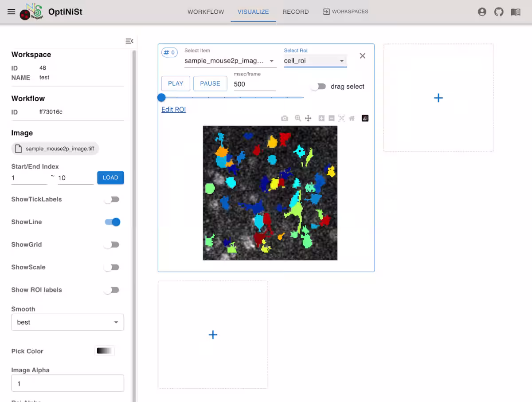
Task: Open the hamburger navigation menu
Action: point(12,12)
